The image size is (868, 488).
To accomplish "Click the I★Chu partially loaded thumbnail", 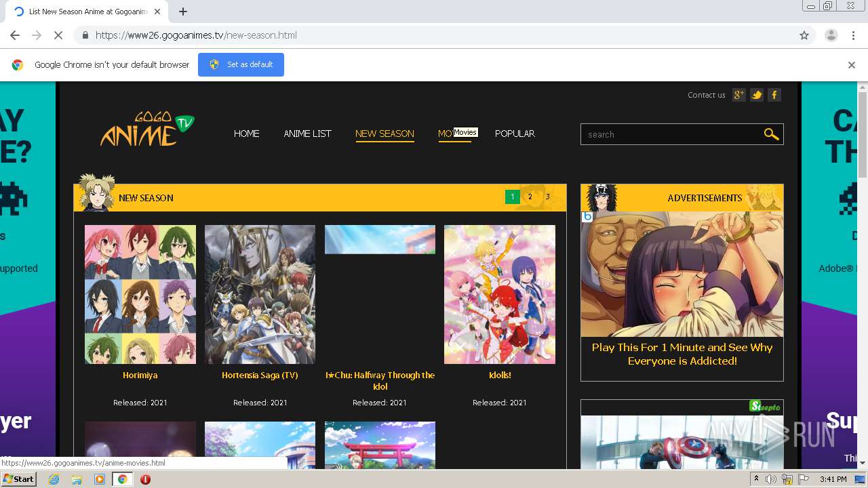I will (380, 239).
